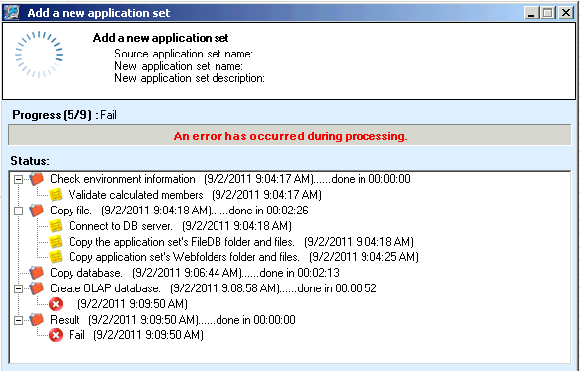
Task: Click the error message progress bar
Action: pyautogui.click(x=290, y=135)
